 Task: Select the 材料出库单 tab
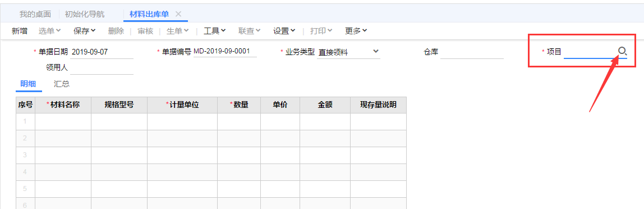(x=149, y=14)
